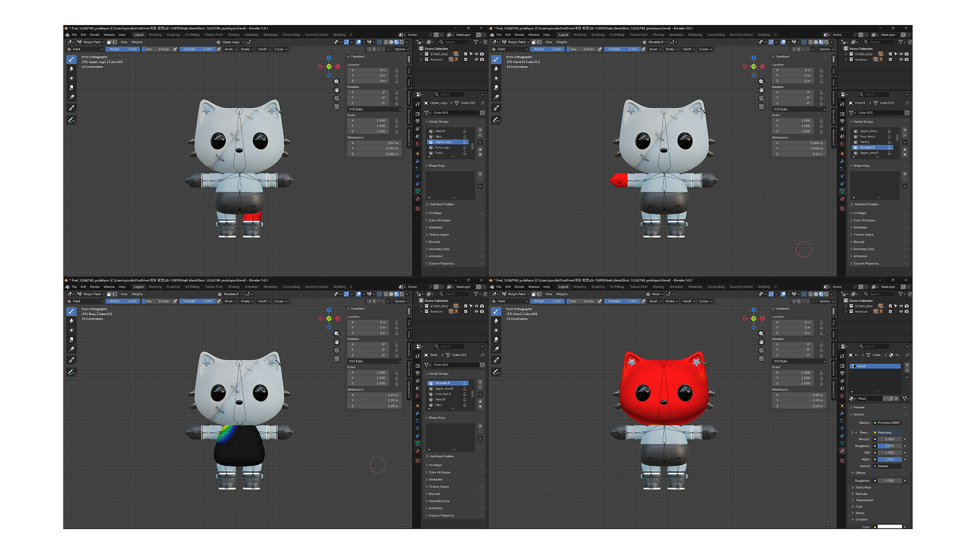Select Blur tool in Hand.R window

(496, 69)
